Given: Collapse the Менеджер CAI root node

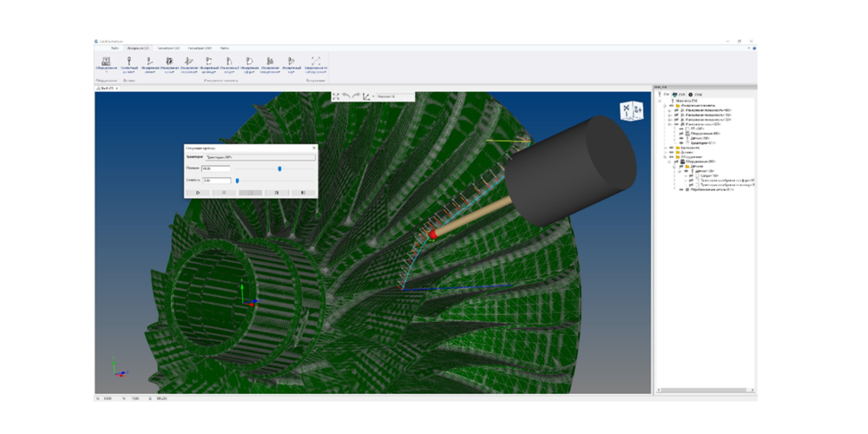Looking at the screenshot, I should [660, 101].
